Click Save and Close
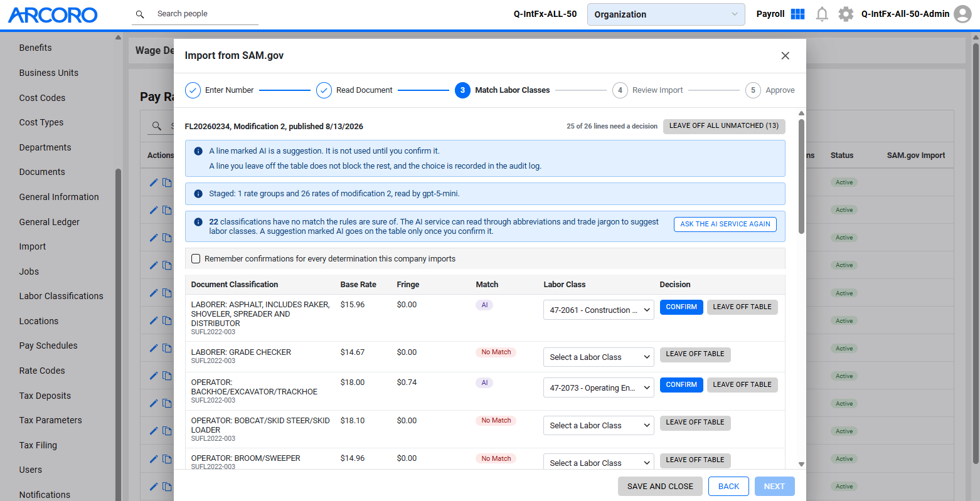This screenshot has width=980, height=501. 660,487
